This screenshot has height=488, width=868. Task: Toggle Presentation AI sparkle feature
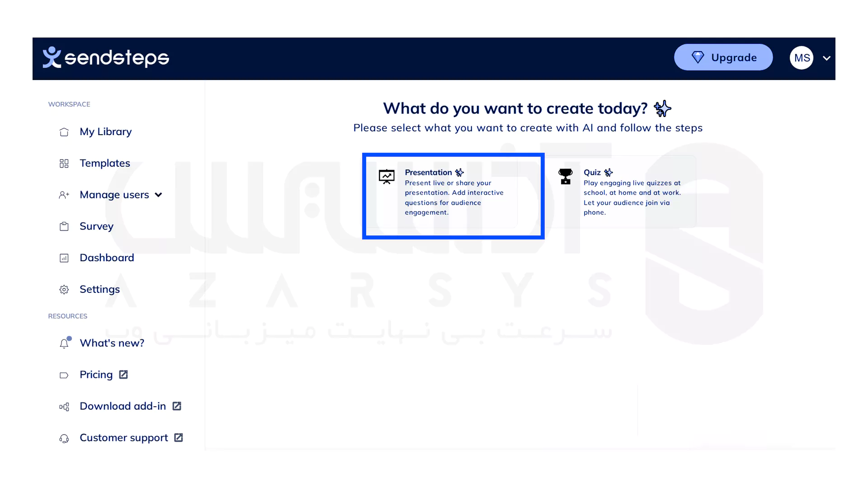pyautogui.click(x=460, y=172)
